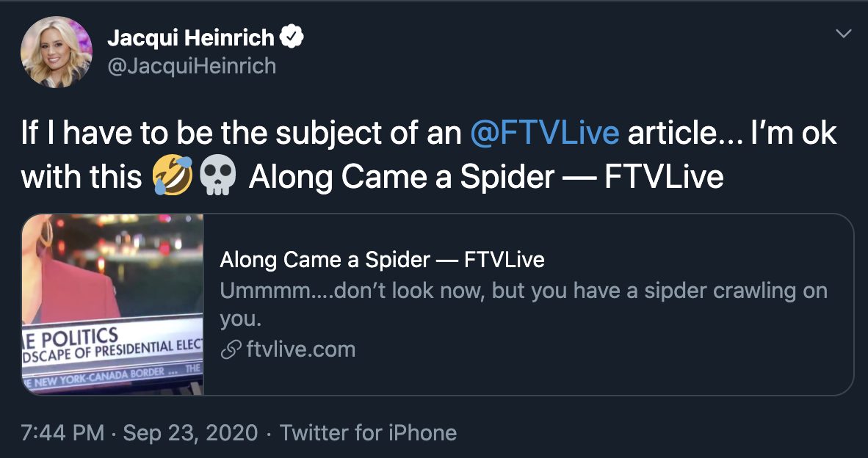Click Jacqui Heinrich's profile avatar photo
Viewport: 868px width, 458px height.
coord(57,51)
